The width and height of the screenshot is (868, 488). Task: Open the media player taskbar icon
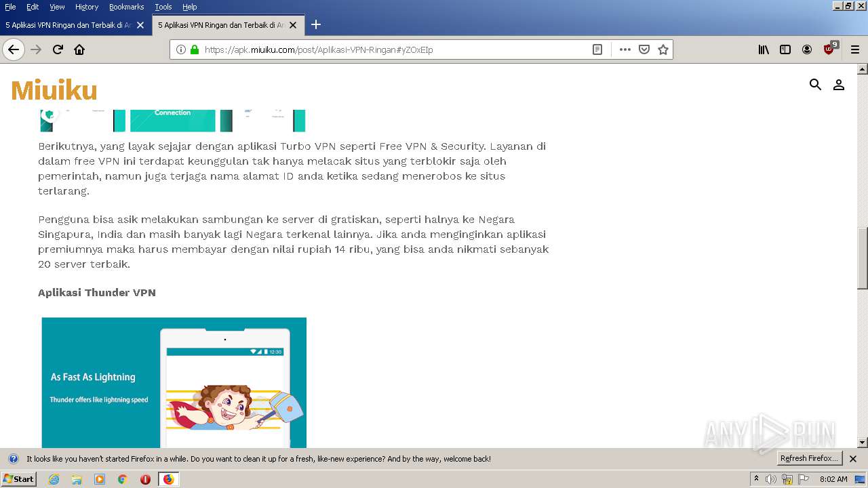[100, 479]
